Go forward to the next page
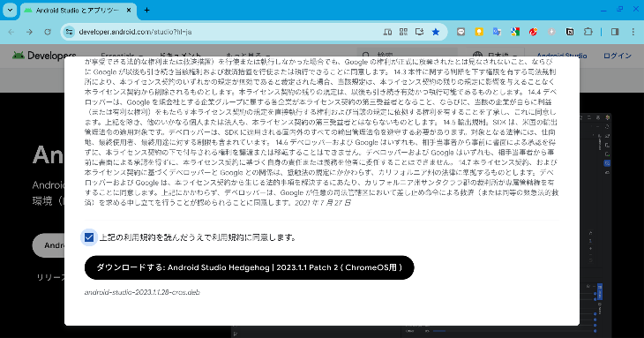The image size is (644, 338). (x=29, y=32)
